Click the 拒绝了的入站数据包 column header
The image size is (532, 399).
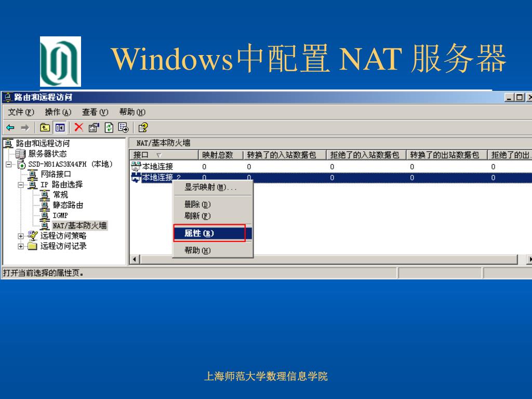[x=366, y=155]
